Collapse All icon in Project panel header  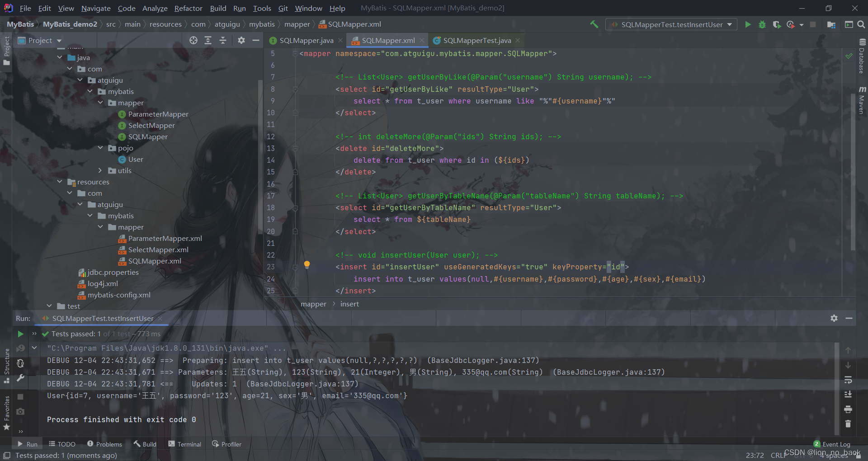(223, 40)
